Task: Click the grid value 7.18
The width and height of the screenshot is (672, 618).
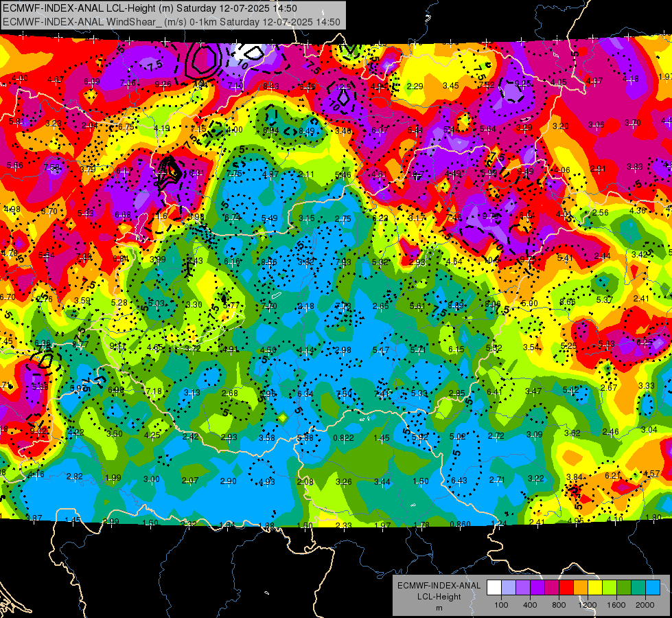Action: pyautogui.click(x=154, y=391)
